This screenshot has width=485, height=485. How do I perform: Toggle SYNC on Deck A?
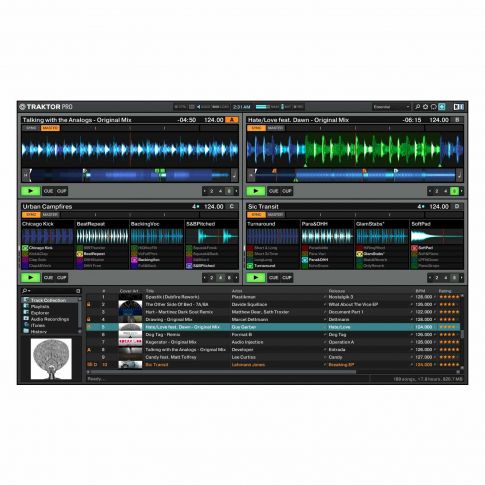[31, 128]
